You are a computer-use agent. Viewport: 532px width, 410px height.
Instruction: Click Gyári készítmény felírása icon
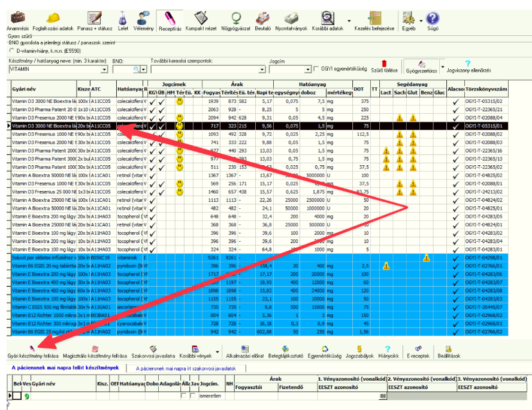point(32,349)
